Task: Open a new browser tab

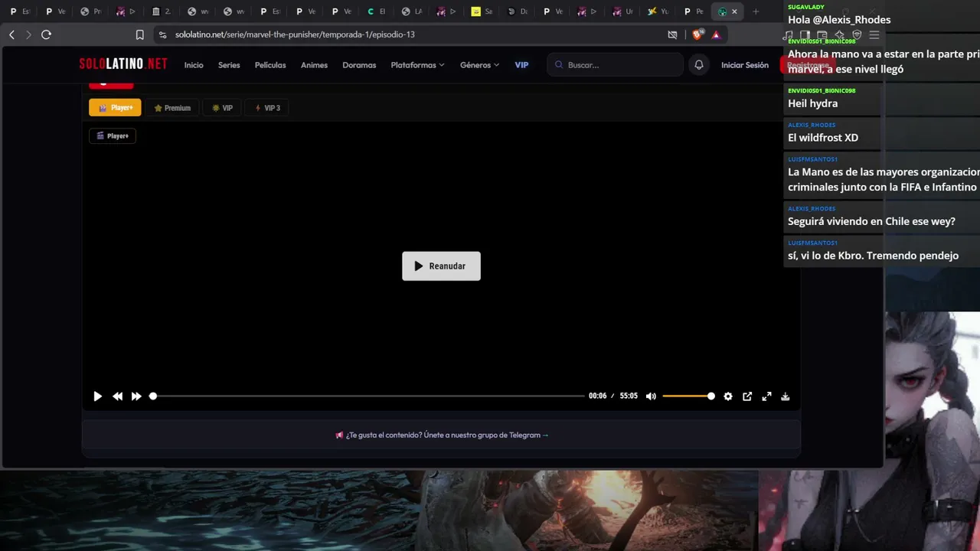Action: (x=756, y=11)
